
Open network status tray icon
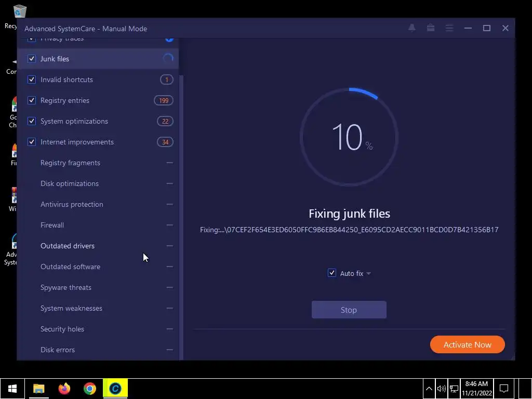click(x=454, y=389)
